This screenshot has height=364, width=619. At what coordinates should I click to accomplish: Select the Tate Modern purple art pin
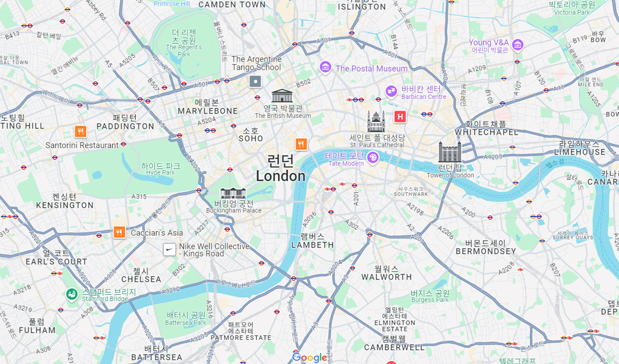(372, 158)
